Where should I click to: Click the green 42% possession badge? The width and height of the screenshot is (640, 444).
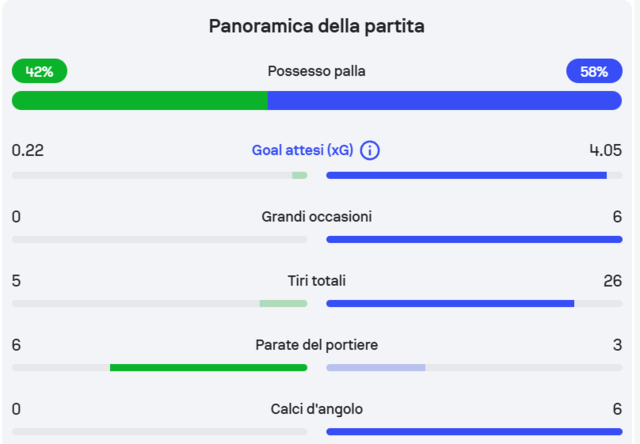pyautogui.click(x=40, y=71)
